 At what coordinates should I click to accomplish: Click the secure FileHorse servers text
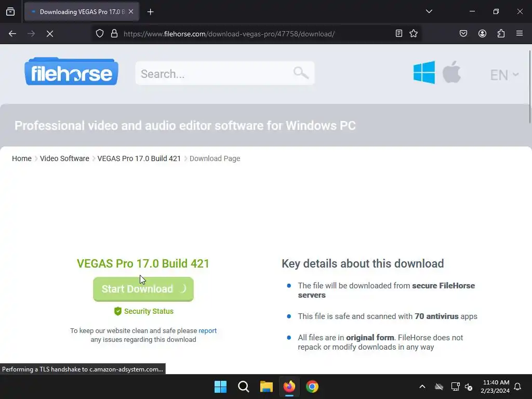[x=387, y=290]
